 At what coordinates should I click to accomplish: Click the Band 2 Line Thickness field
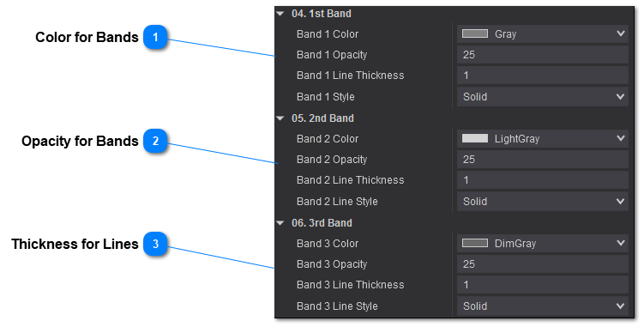(x=543, y=180)
